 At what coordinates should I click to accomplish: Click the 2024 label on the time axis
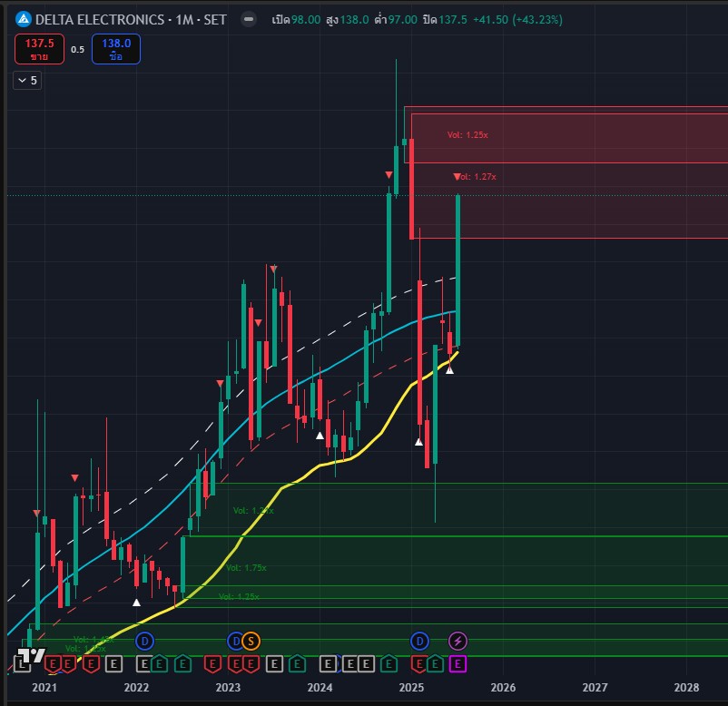click(x=320, y=688)
